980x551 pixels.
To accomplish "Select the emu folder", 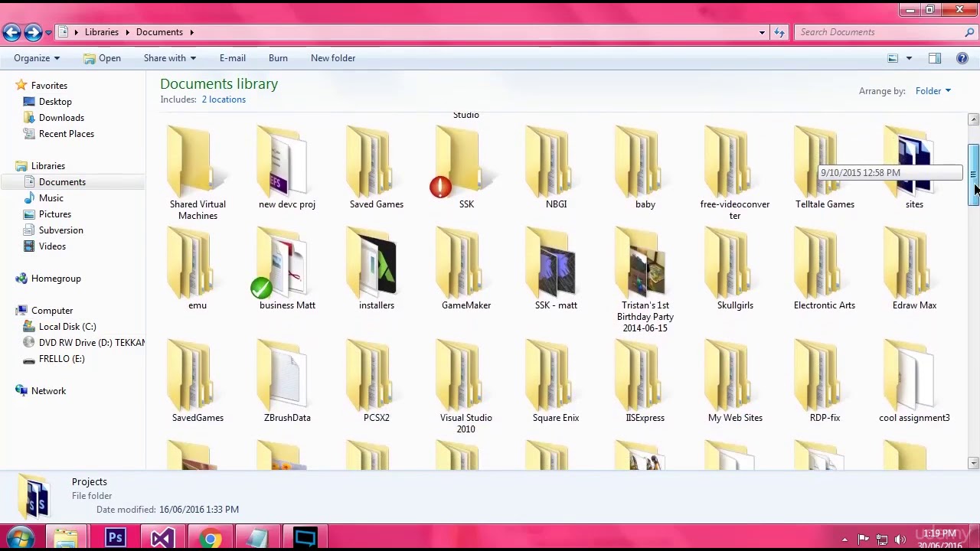I will (x=198, y=269).
